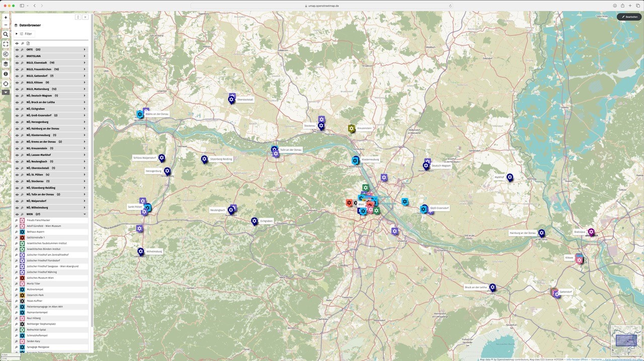Open the map search magnifier tool
This screenshot has width=644, height=361.
(6, 34)
